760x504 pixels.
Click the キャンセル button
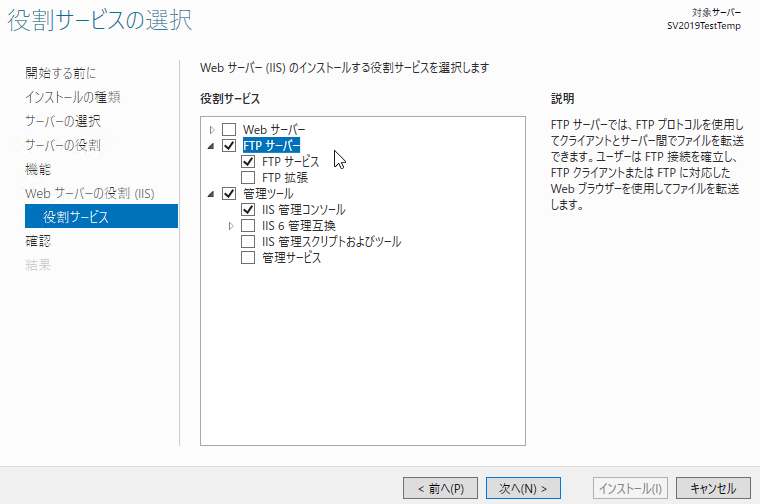(713, 488)
